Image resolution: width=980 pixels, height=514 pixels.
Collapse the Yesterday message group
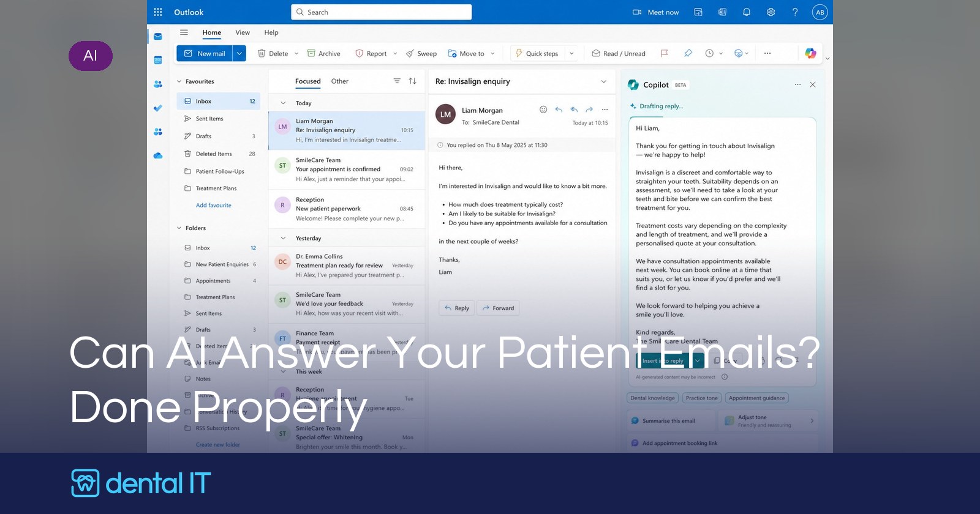(x=283, y=239)
